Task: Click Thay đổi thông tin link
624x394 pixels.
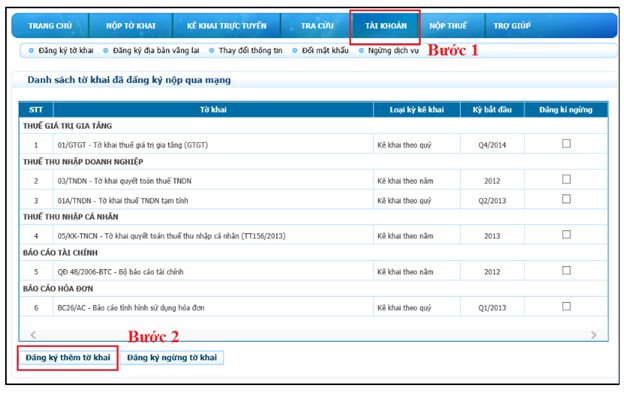Action: (x=250, y=51)
